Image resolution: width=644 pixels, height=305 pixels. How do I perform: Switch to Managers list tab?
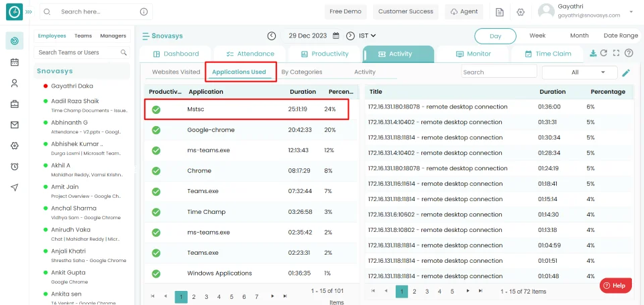[x=113, y=36]
